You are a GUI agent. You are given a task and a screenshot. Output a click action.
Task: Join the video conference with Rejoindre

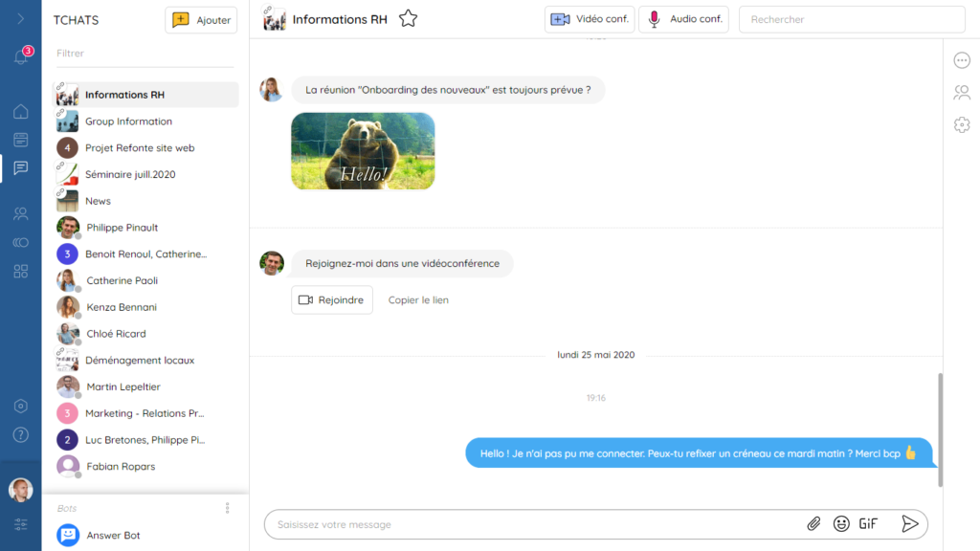[x=332, y=299]
